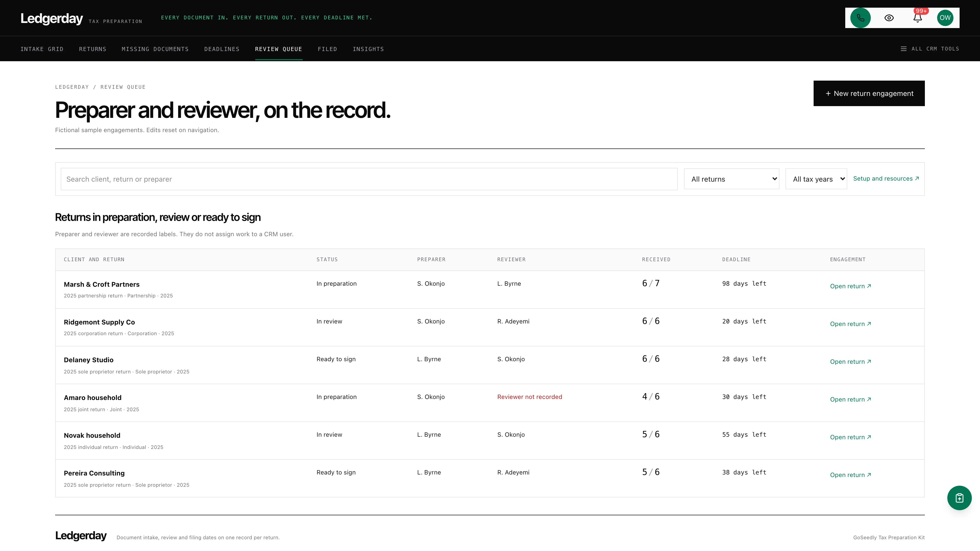This screenshot has height=551, width=980.
Task: Go to Intake Grid tab
Action: coord(42,49)
